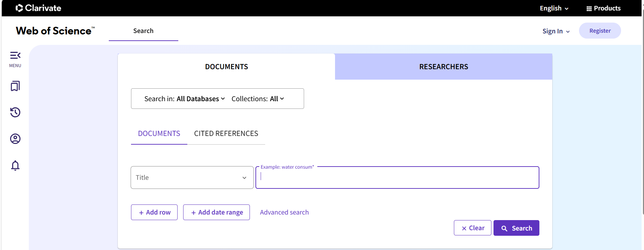Click the search term input field
The width and height of the screenshot is (644, 250).
click(397, 178)
